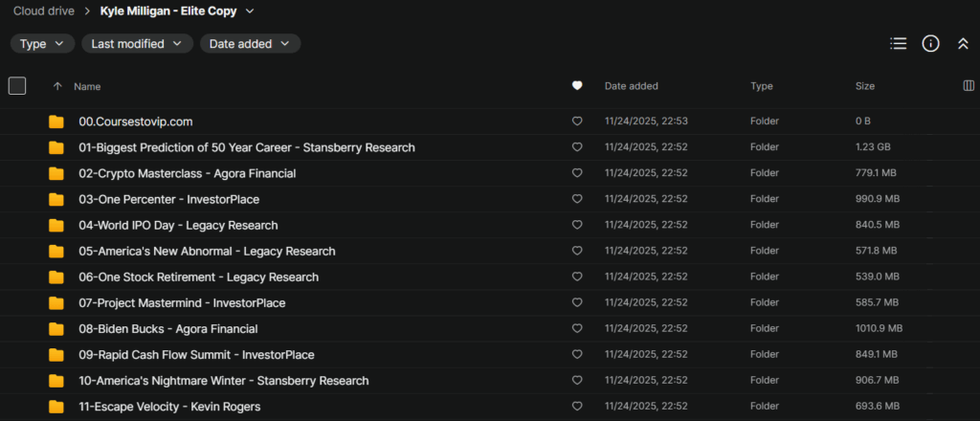This screenshot has width=980, height=421.
Task: Favorite the 00.Coursestovip.com folder
Action: 577,122
